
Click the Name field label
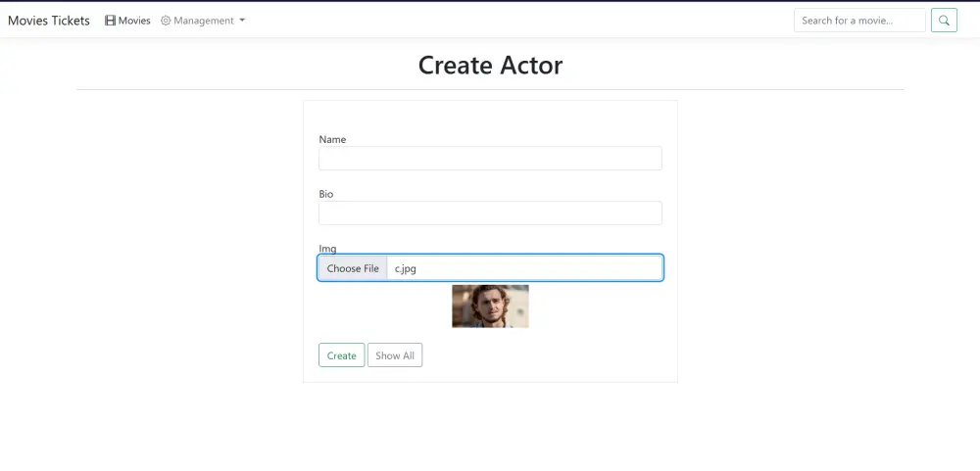332,139
